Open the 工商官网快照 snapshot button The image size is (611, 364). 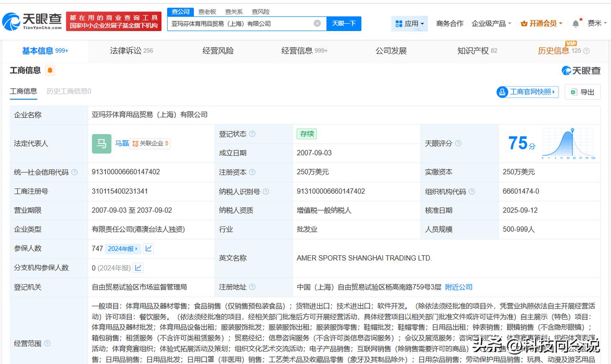coord(527,92)
